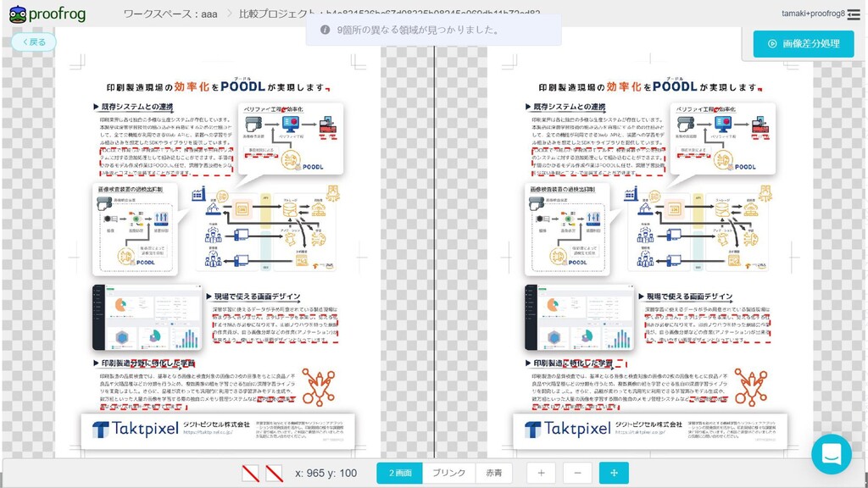Click 9箇所の異なる領域が見つかりました notification text
The height and width of the screenshot is (488, 868).
(x=418, y=30)
